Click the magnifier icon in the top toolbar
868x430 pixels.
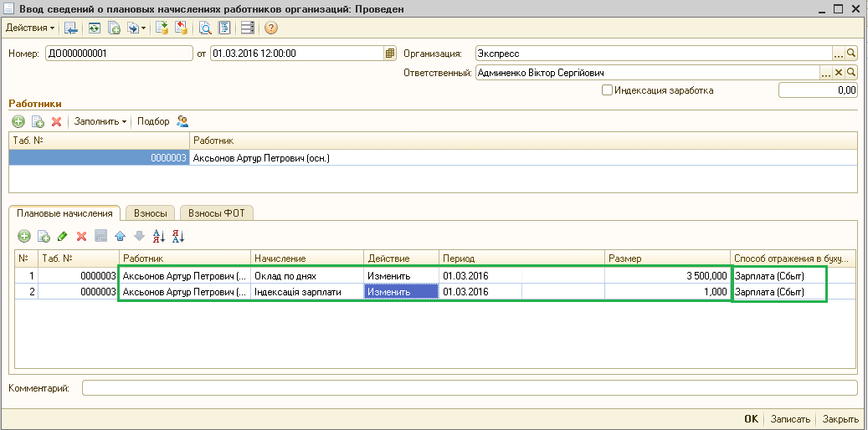tap(205, 28)
